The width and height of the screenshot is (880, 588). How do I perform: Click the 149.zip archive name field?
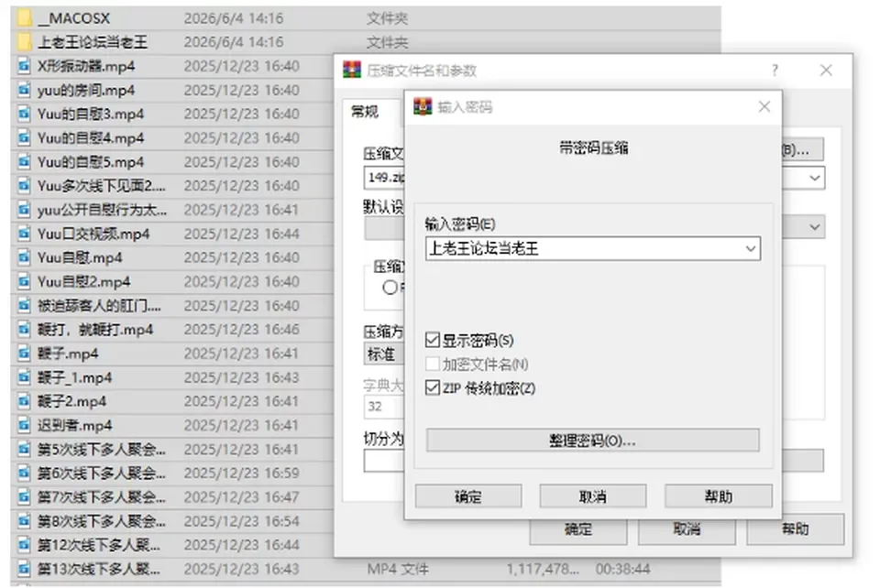click(x=384, y=178)
